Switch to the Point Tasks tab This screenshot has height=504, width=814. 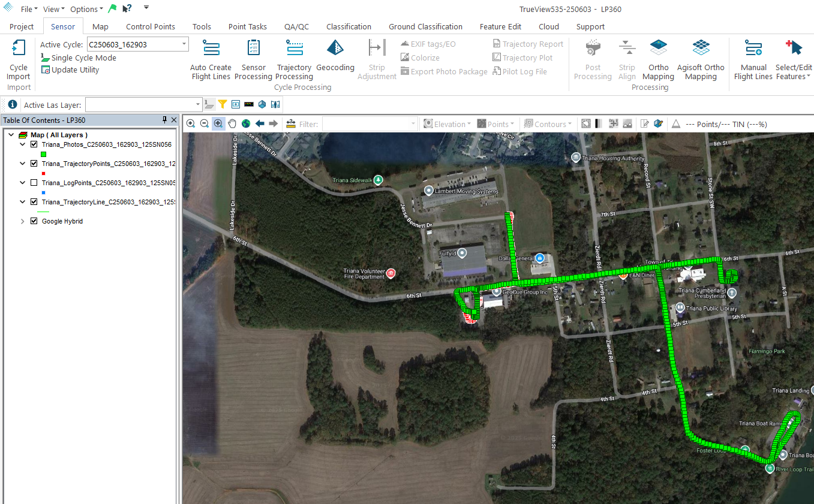(x=248, y=26)
